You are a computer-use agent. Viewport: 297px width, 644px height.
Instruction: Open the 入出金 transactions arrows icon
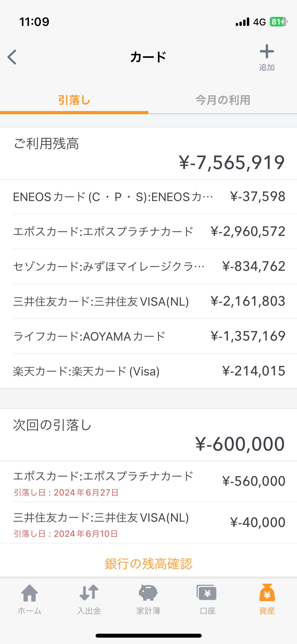click(x=89, y=599)
